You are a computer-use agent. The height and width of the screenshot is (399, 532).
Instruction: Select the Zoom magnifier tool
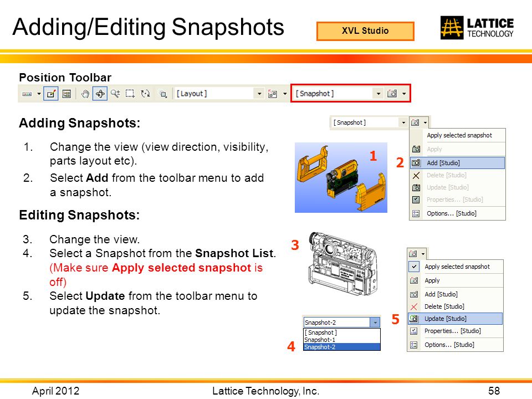click(115, 94)
